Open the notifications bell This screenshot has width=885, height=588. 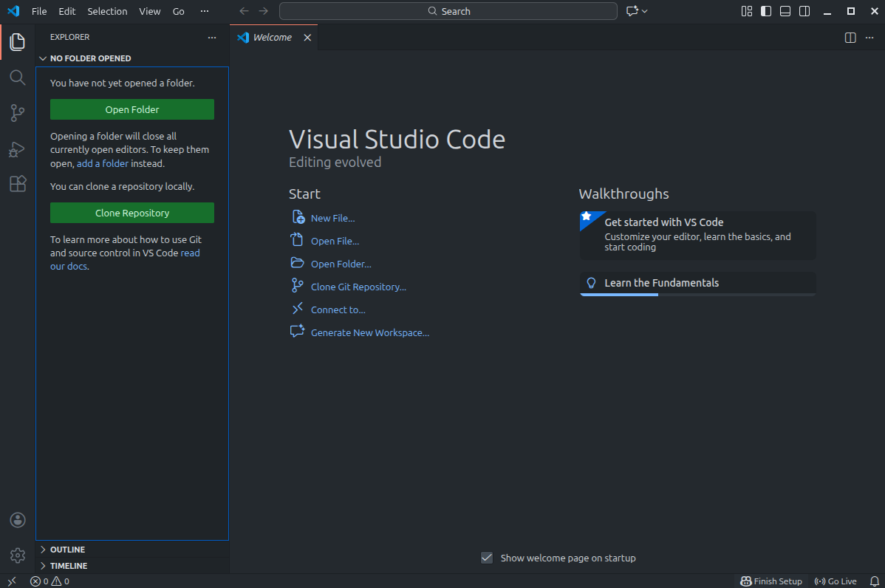coord(875,581)
